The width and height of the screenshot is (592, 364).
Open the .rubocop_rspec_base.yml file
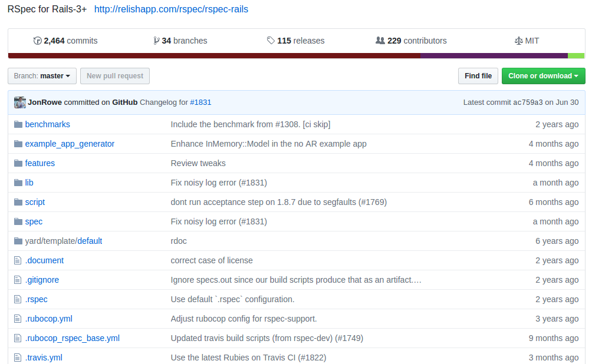click(72, 338)
